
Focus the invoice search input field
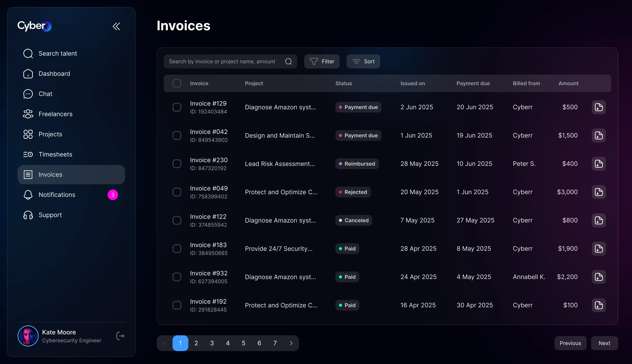222,61
